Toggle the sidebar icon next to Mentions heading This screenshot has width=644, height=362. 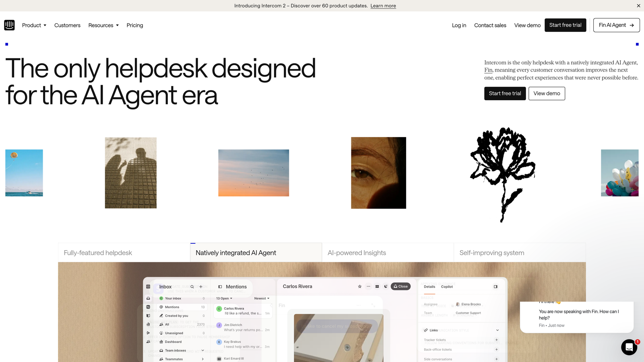pos(220,287)
